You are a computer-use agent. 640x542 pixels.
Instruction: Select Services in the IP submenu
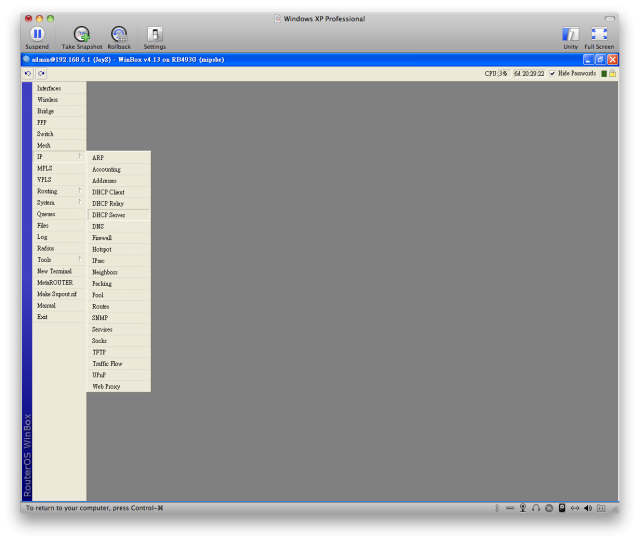(119, 329)
